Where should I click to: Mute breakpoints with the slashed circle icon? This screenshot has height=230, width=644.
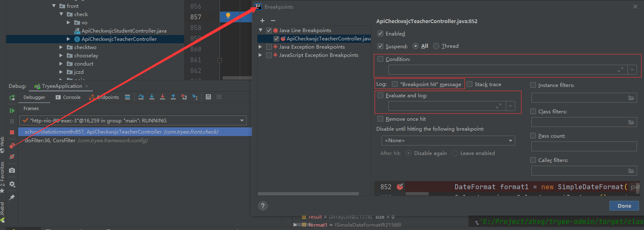[12, 157]
